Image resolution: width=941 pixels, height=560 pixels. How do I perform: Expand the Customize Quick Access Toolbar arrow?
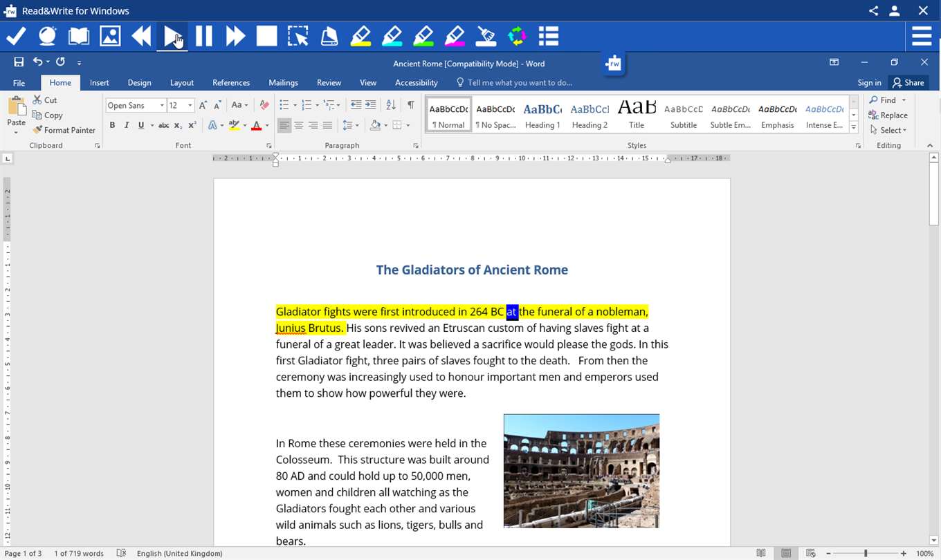point(79,63)
